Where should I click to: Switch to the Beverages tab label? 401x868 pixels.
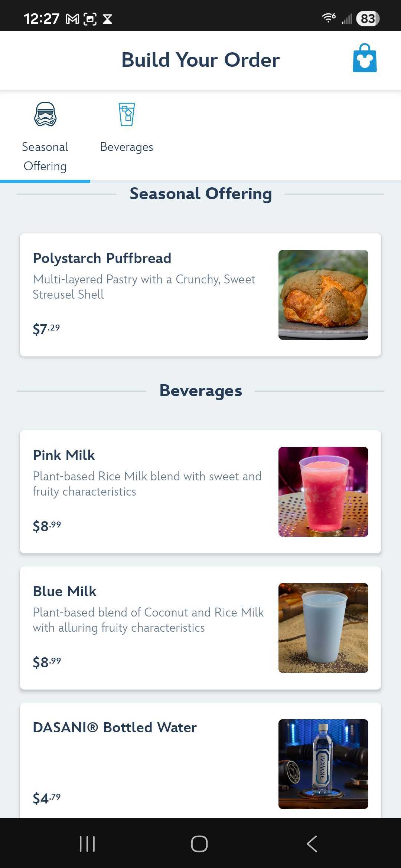click(x=127, y=147)
